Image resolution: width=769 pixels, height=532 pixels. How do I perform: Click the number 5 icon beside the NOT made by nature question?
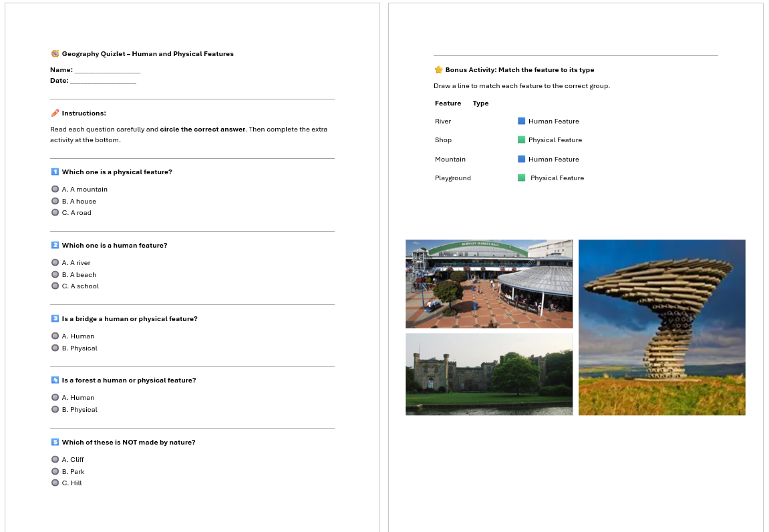coord(55,442)
